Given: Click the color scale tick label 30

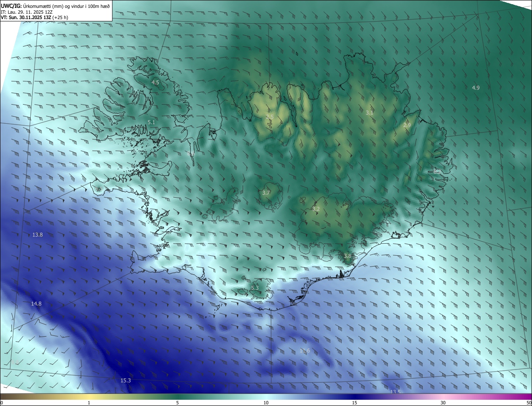Looking at the screenshot, I should tap(443, 403).
